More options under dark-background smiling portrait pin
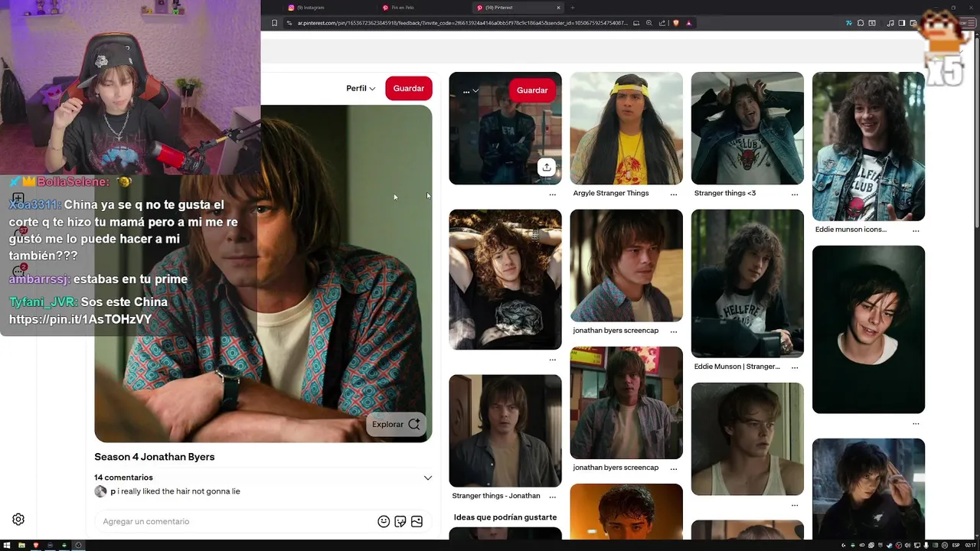This screenshot has width=980, height=551. [x=916, y=423]
